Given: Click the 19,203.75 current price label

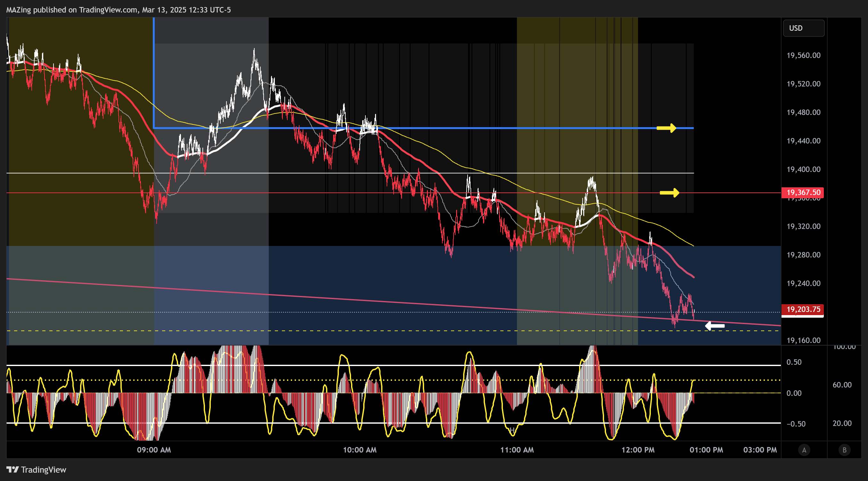Looking at the screenshot, I should point(803,310).
